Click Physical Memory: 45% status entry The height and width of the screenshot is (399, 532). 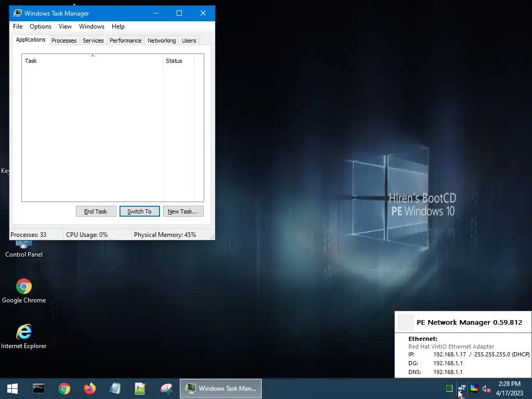pyautogui.click(x=165, y=235)
